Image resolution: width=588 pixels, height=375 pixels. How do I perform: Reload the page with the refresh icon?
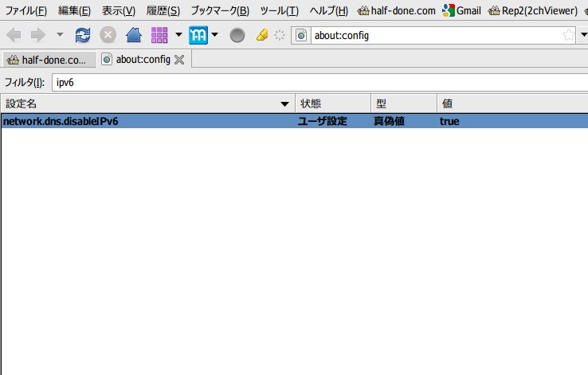(83, 35)
